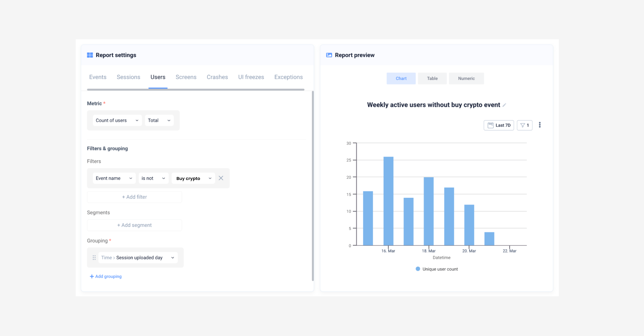Open the chart options three-dot menu
Viewport: 644px width, 336px height.
(x=540, y=125)
